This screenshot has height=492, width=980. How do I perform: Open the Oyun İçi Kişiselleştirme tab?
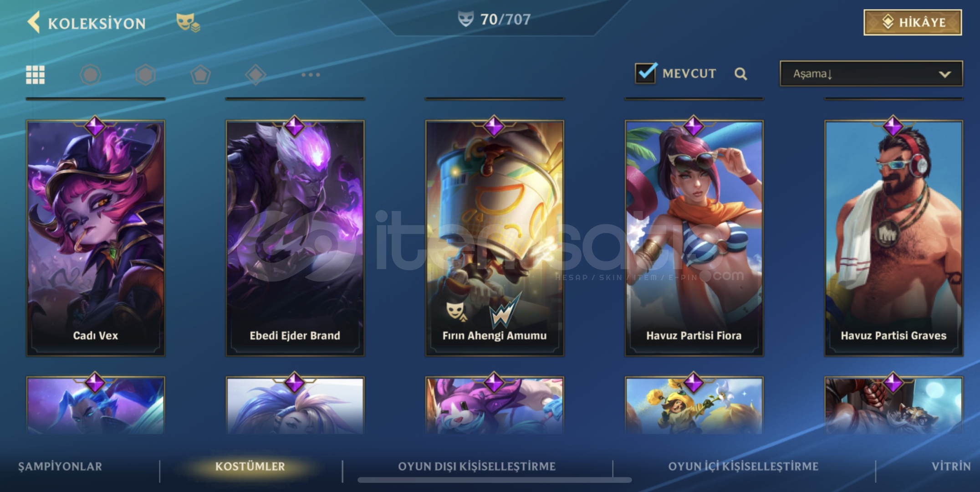(x=743, y=466)
